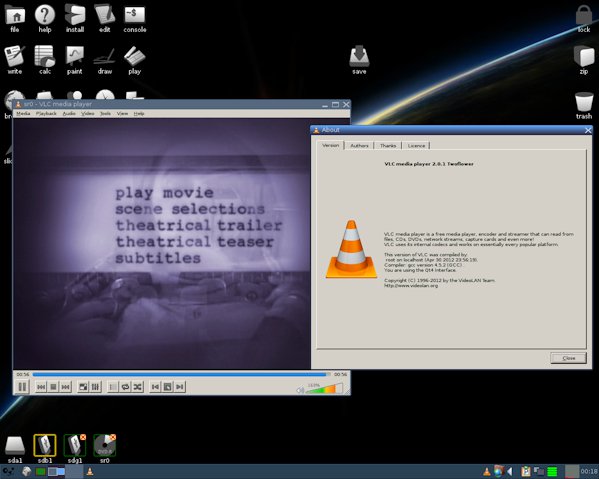Open the Video menu
This screenshot has width=599, height=479.
(87, 113)
